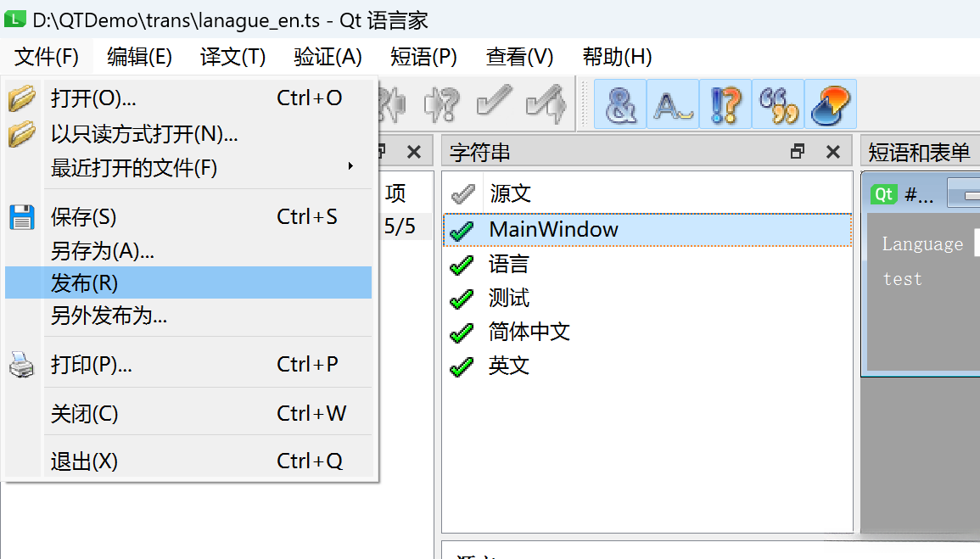Viewport: 980px width, 559px height.
Task: Click the folder icon beside 以只读方式打开(N)
Action: click(x=22, y=134)
